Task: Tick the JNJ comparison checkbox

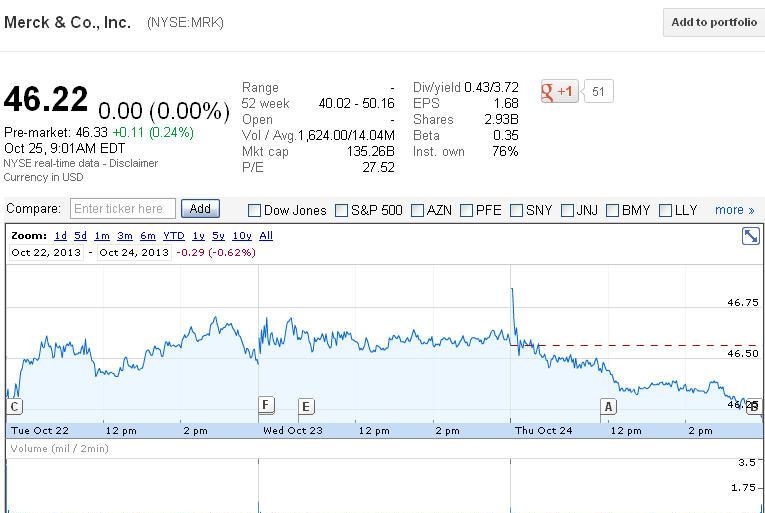Action: coord(567,210)
